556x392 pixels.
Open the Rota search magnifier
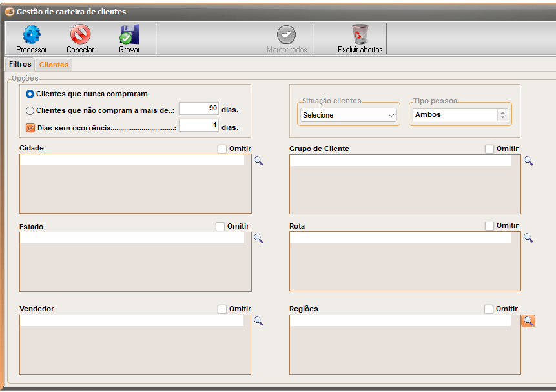[x=528, y=238]
